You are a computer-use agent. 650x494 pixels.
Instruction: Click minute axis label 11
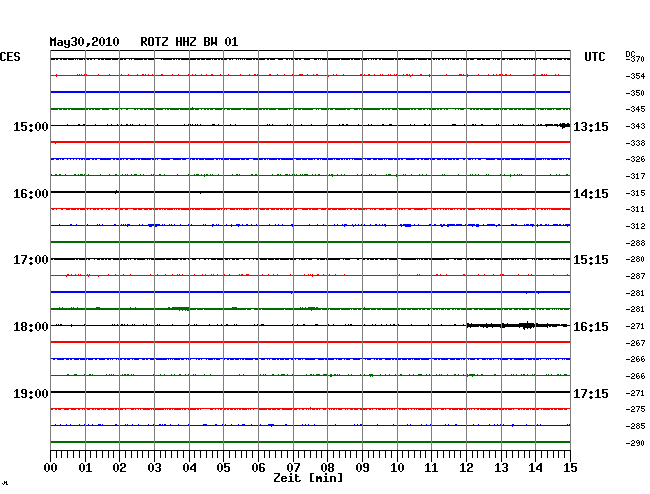pyautogui.click(x=431, y=468)
